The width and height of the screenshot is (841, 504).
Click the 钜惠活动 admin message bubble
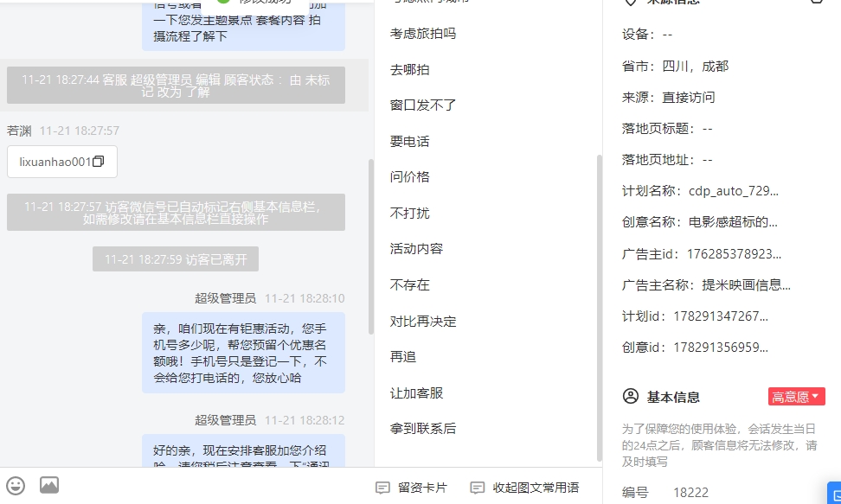(x=243, y=353)
